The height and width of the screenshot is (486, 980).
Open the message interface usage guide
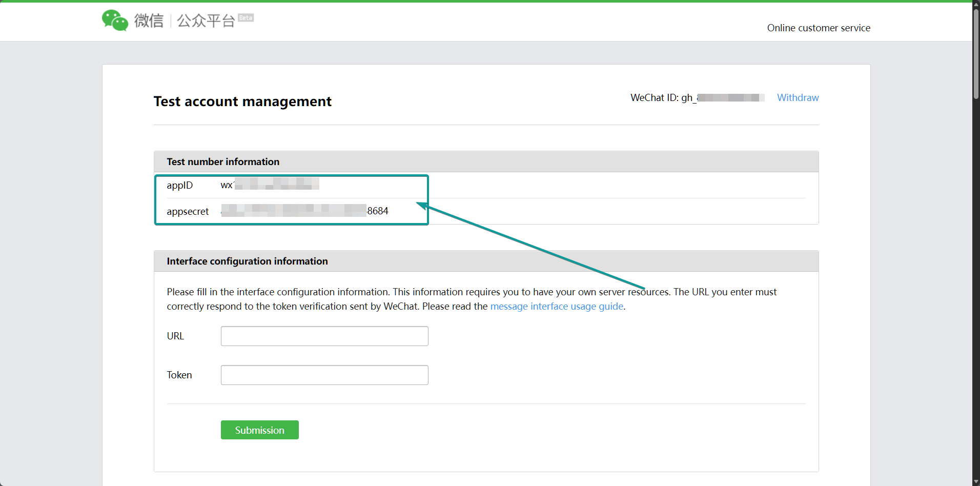tap(557, 306)
